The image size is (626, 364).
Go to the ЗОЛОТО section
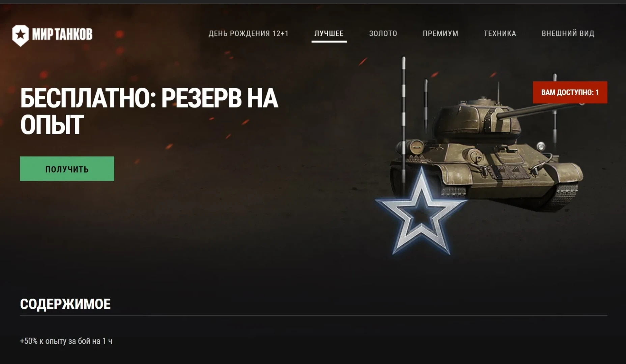[383, 33]
